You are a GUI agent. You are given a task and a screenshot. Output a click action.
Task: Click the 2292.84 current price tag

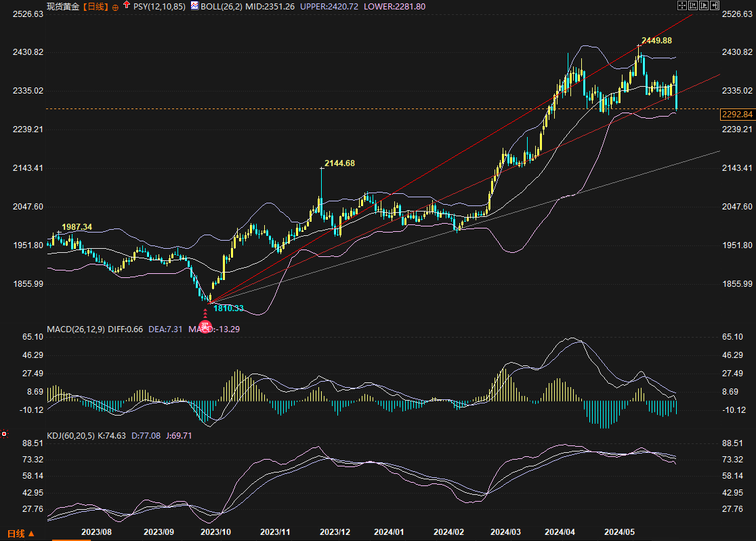(737, 115)
